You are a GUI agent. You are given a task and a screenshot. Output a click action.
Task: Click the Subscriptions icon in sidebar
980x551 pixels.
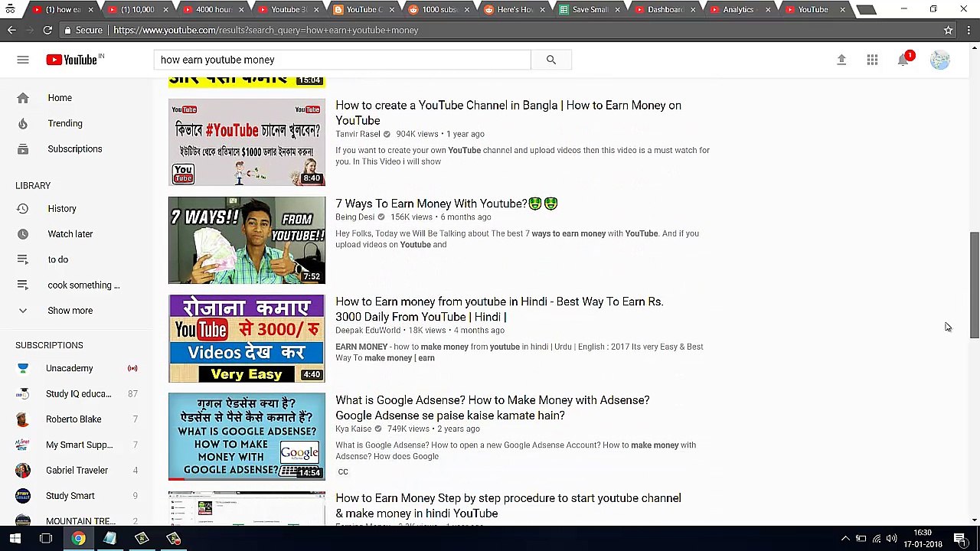(x=23, y=149)
